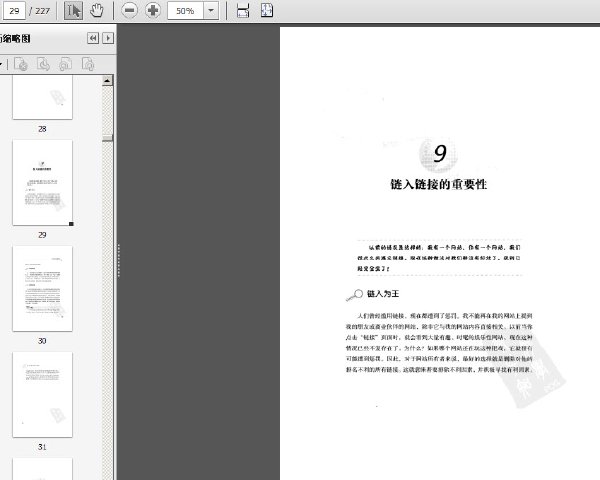
Task: Click the panel title ending in "缩略图"
Action: click(15, 38)
